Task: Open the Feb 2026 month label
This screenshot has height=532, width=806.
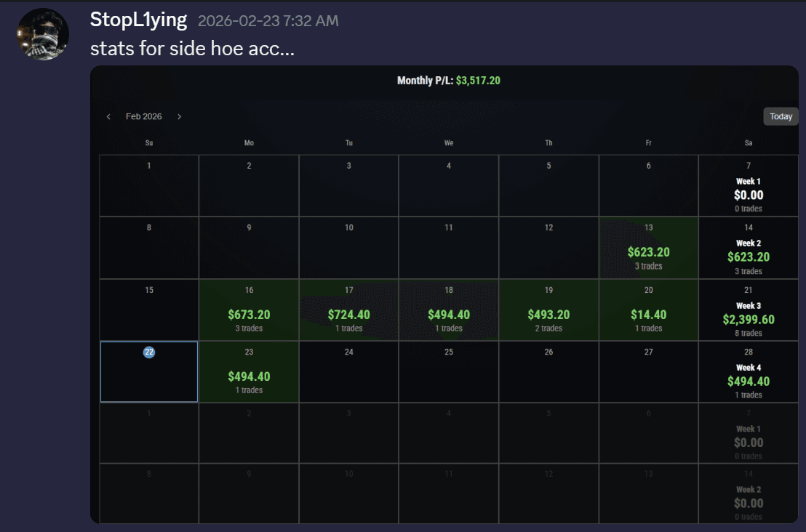Action: pos(144,116)
